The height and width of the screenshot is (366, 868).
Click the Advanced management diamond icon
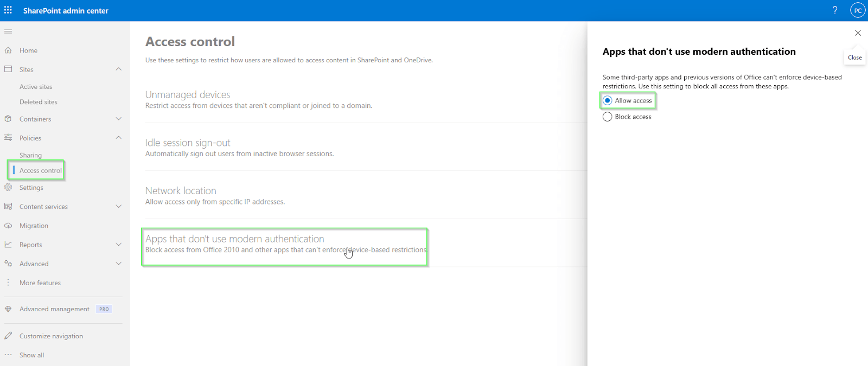pyautogui.click(x=8, y=309)
